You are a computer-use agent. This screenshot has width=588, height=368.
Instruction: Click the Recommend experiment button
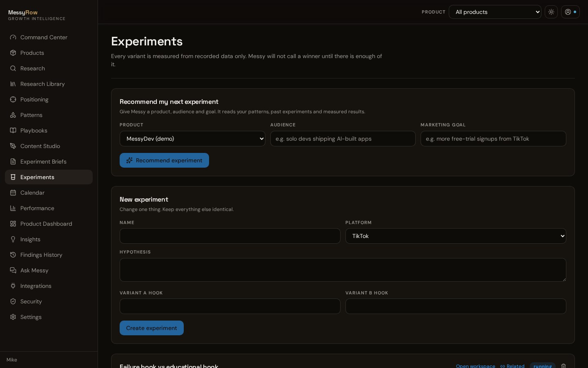164,160
